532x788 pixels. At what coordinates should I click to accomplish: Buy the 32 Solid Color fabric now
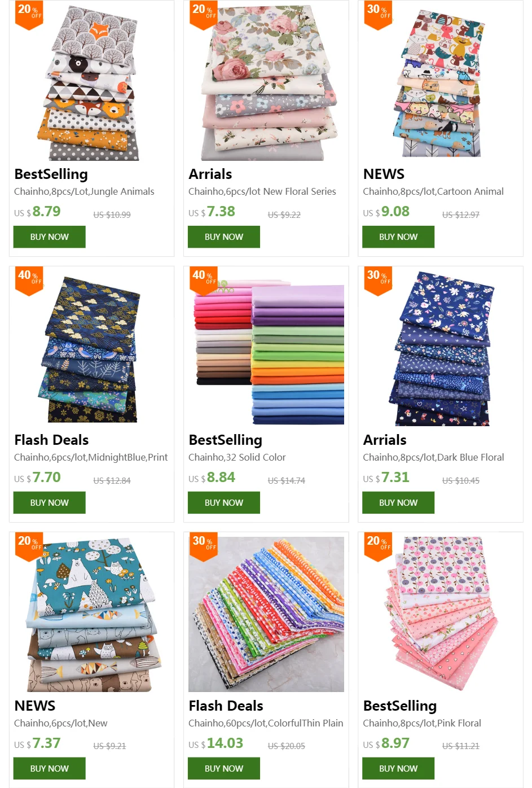[x=224, y=502]
